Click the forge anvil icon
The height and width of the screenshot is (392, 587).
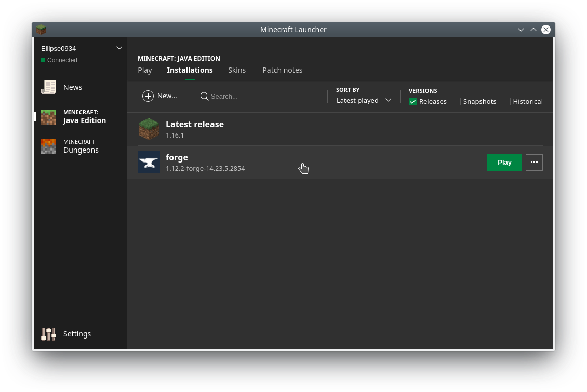(149, 163)
